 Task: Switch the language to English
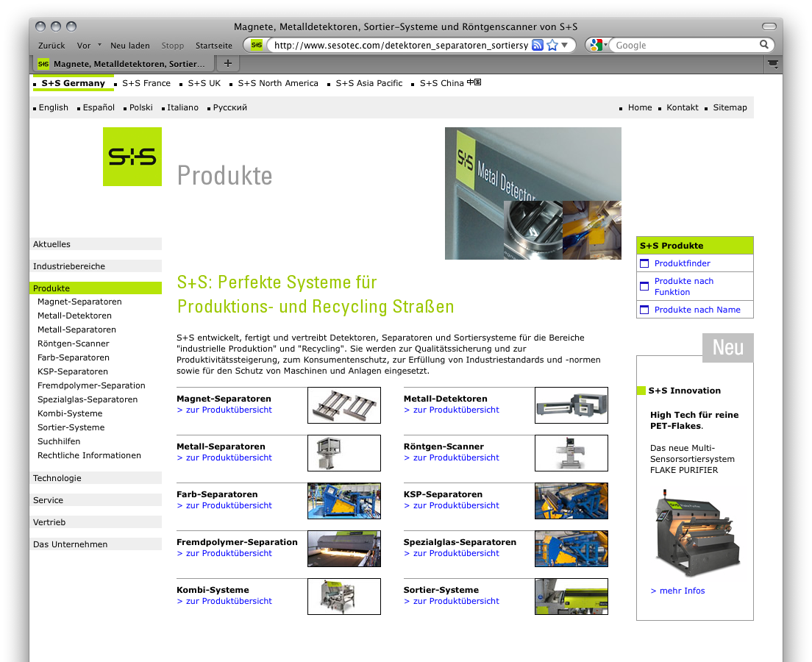(x=54, y=107)
